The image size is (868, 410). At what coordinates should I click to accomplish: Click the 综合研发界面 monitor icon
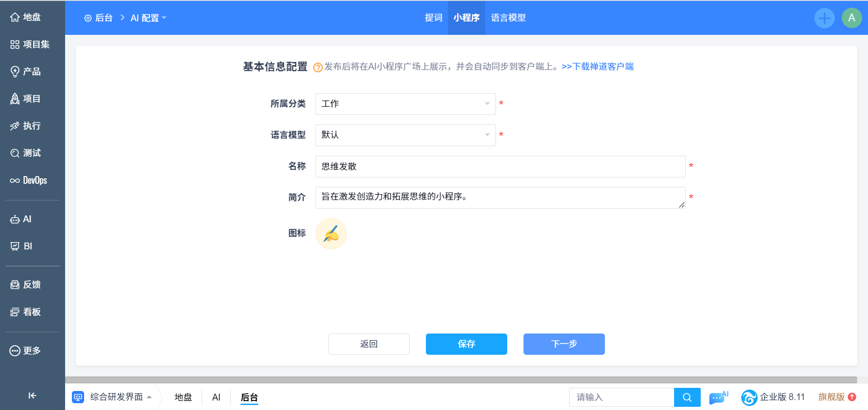tap(78, 397)
